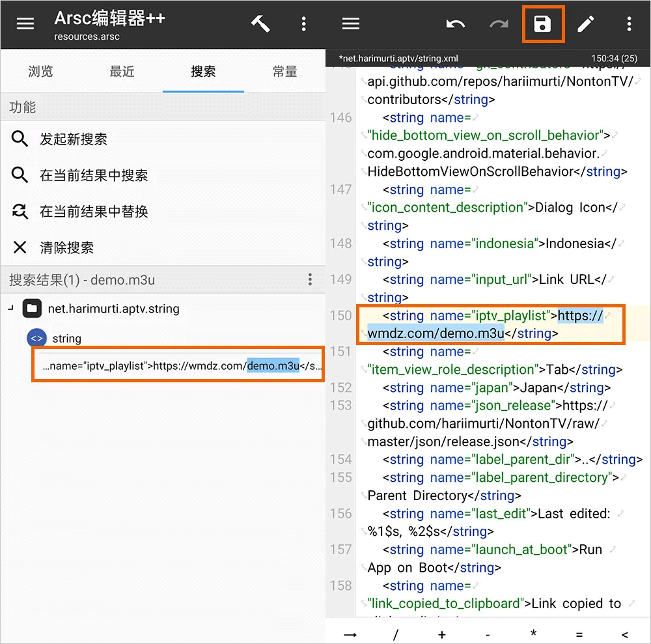The image size is (651, 644).
Task: Open the editor three-dot overflow menu
Action: click(x=629, y=24)
